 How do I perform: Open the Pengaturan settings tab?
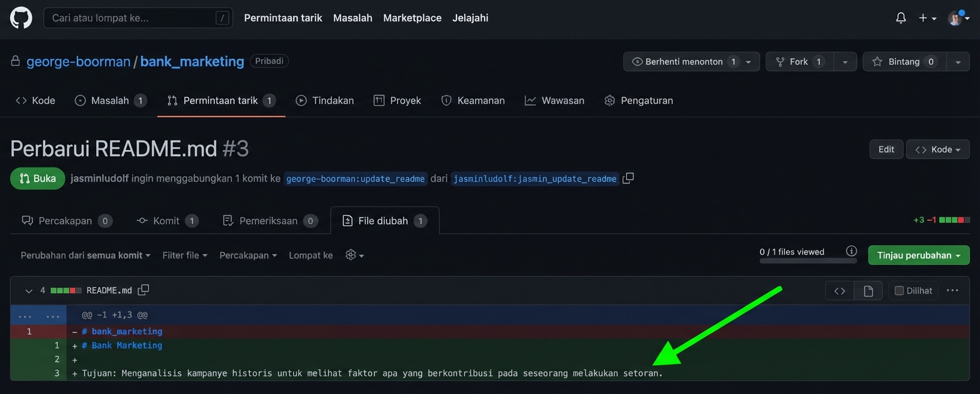click(639, 100)
